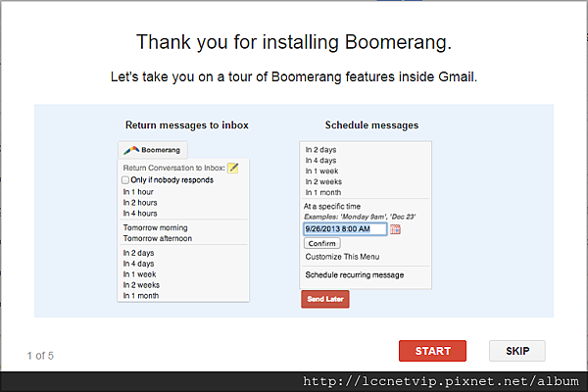Click the red Send Later button
The width and height of the screenshot is (588, 392).
coord(324,299)
